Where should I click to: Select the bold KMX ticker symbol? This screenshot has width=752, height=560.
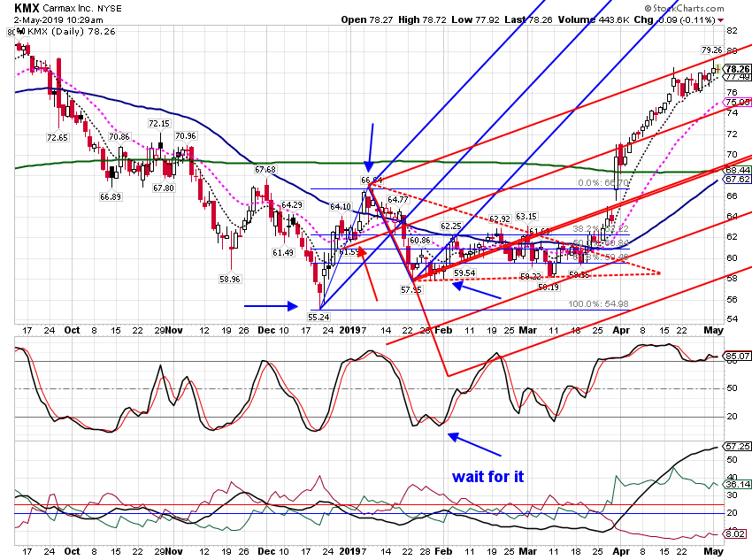click(x=27, y=8)
